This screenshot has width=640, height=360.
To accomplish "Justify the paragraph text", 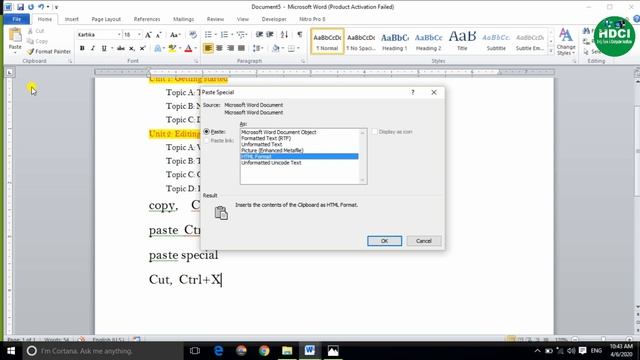I will (242, 48).
